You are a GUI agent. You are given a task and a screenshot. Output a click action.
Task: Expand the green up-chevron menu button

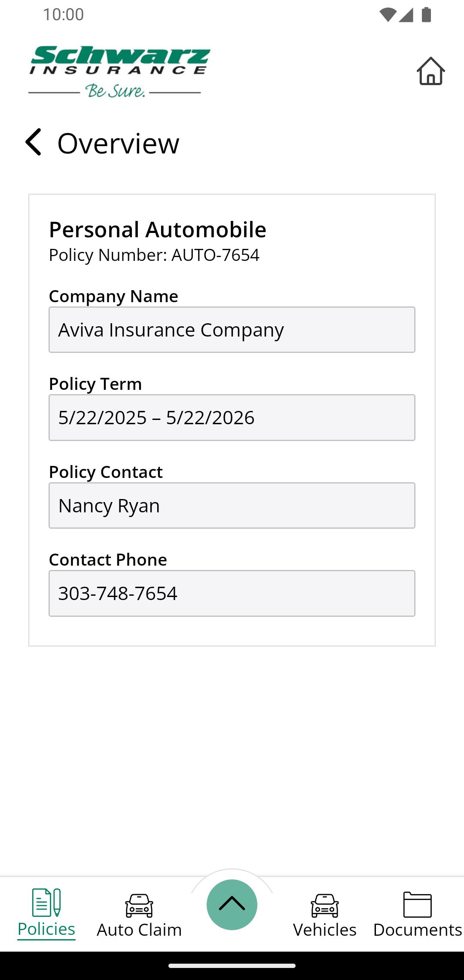point(232,904)
